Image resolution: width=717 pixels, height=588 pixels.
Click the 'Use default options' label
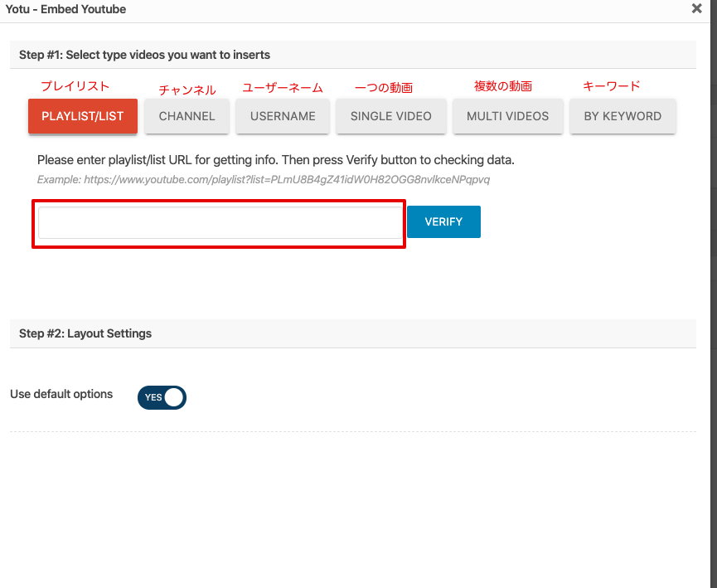[x=61, y=394]
